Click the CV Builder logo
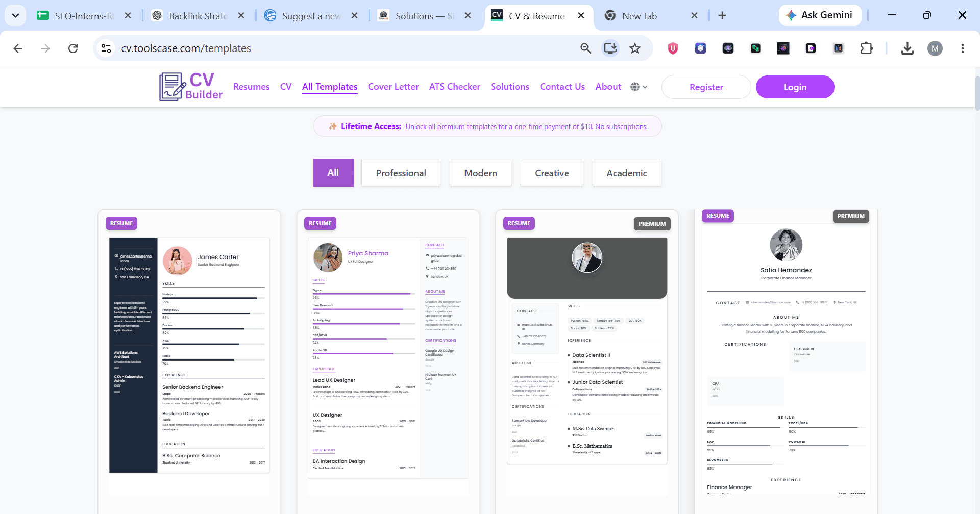Image resolution: width=980 pixels, height=514 pixels. click(x=191, y=87)
